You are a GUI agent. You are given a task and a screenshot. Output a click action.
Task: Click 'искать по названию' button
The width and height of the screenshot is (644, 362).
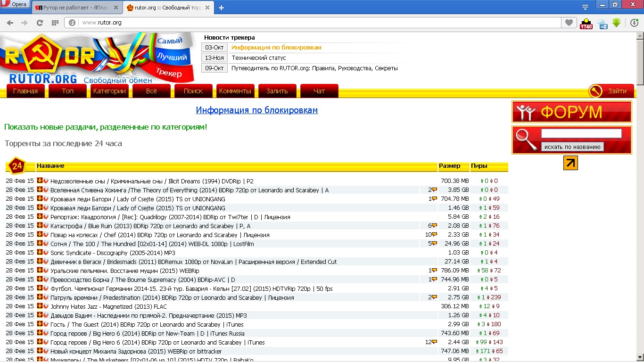pos(572,147)
